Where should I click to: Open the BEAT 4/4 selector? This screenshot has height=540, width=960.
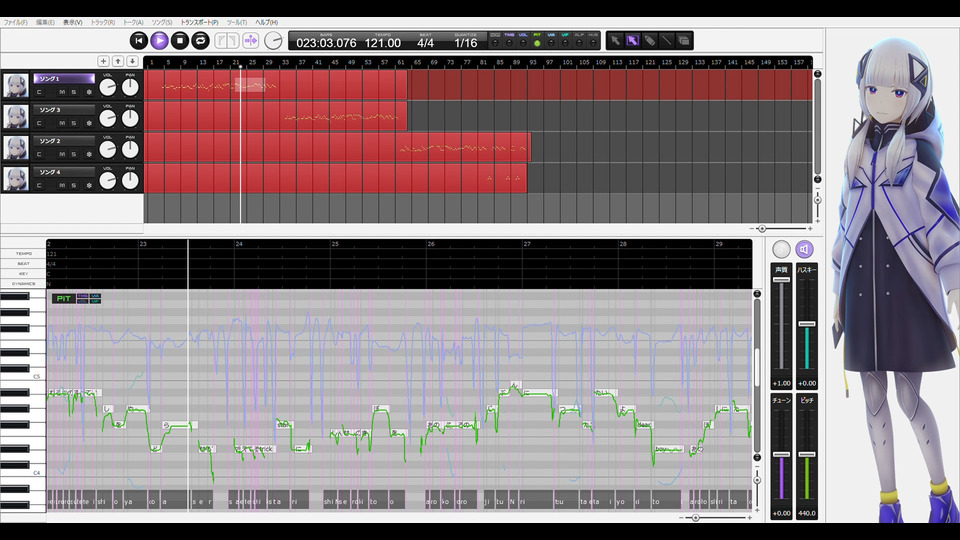pyautogui.click(x=426, y=43)
